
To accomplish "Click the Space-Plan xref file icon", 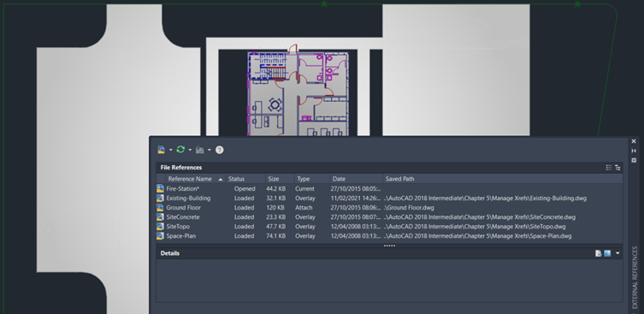I will tap(160, 236).
